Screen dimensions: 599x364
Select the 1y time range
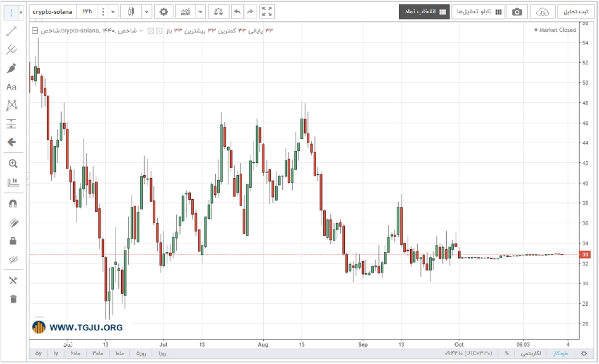tap(56, 353)
